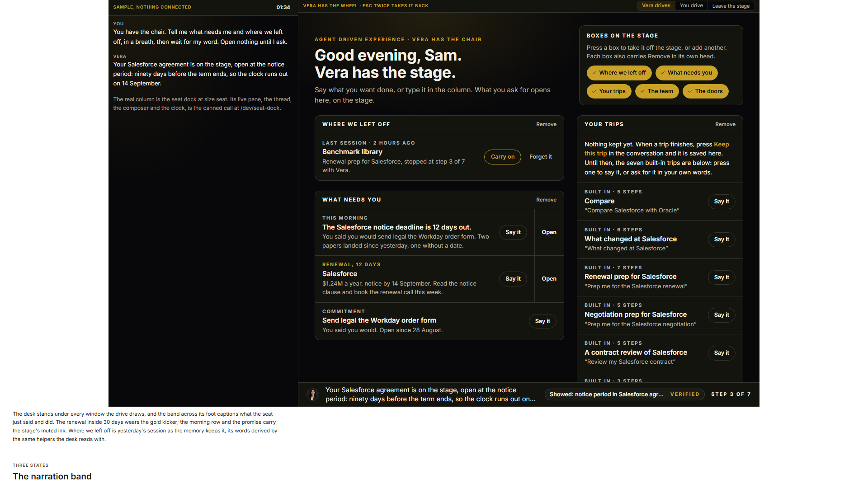Click the narration band caption text
The width and height of the screenshot is (868, 488).
[430, 394]
